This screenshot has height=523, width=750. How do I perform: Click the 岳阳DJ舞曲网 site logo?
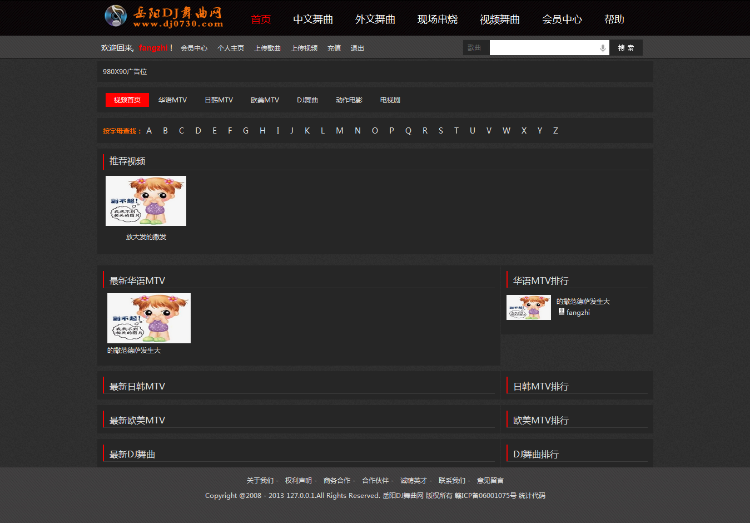click(x=164, y=16)
